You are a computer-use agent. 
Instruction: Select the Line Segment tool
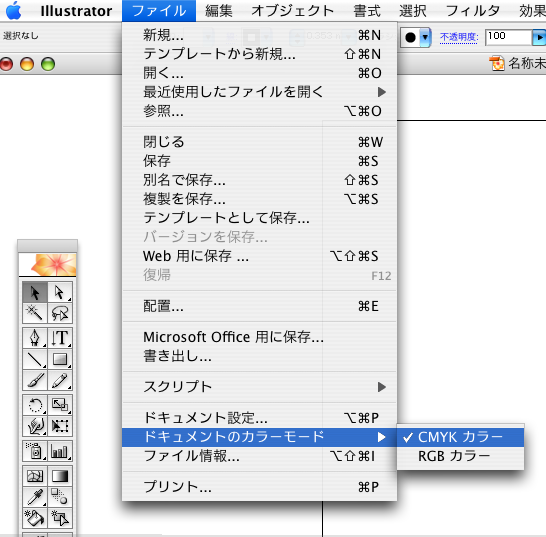tap(35, 359)
